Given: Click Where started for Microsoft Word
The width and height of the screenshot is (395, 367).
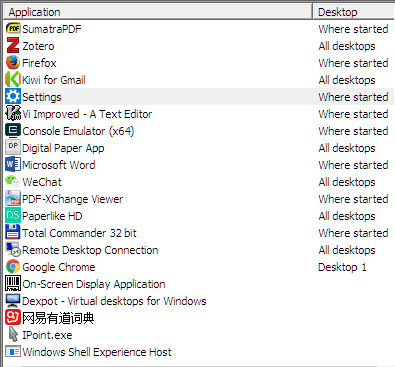Looking at the screenshot, I should tap(353, 165).
